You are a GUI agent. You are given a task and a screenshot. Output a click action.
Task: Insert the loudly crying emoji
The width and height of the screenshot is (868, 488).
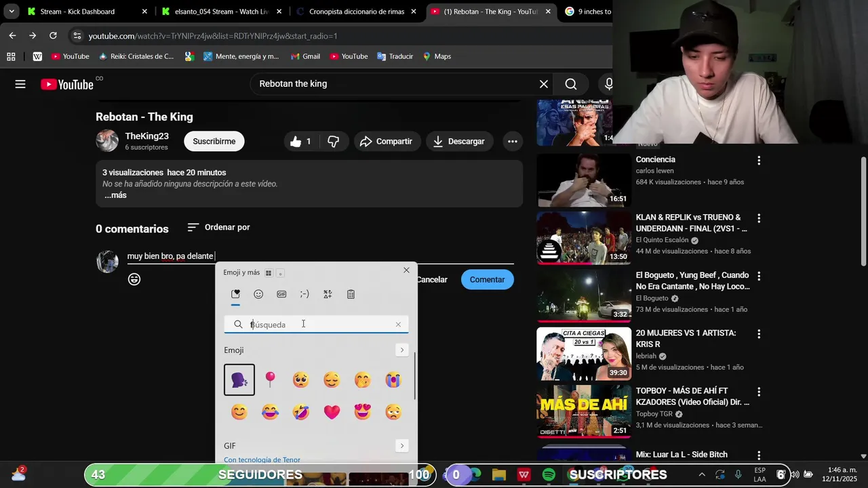tap(393, 380)
